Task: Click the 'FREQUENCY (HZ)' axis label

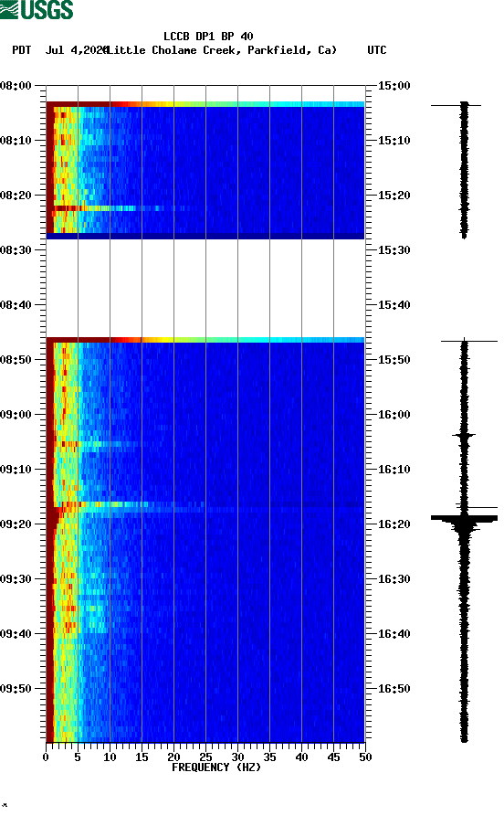Action: (216, 767)
